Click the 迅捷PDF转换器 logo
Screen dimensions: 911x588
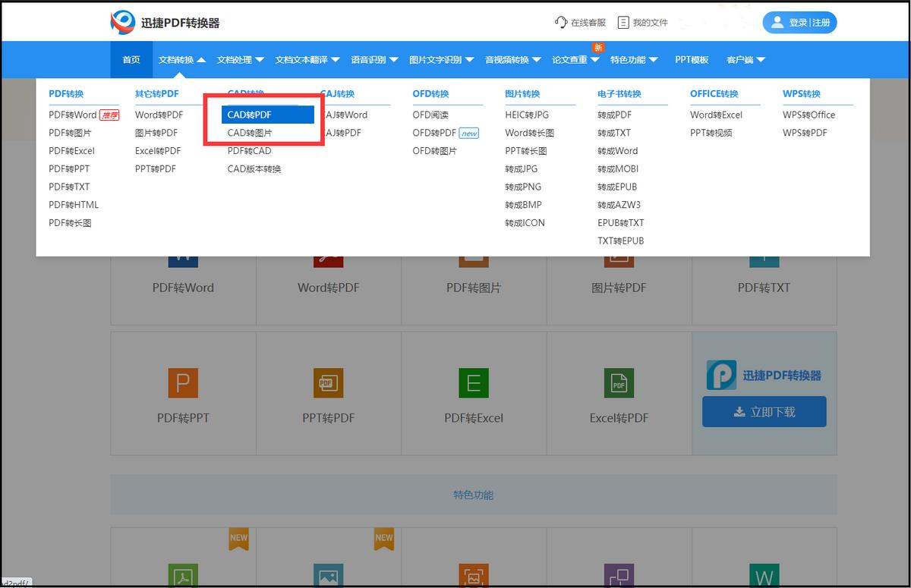point(165,22)
